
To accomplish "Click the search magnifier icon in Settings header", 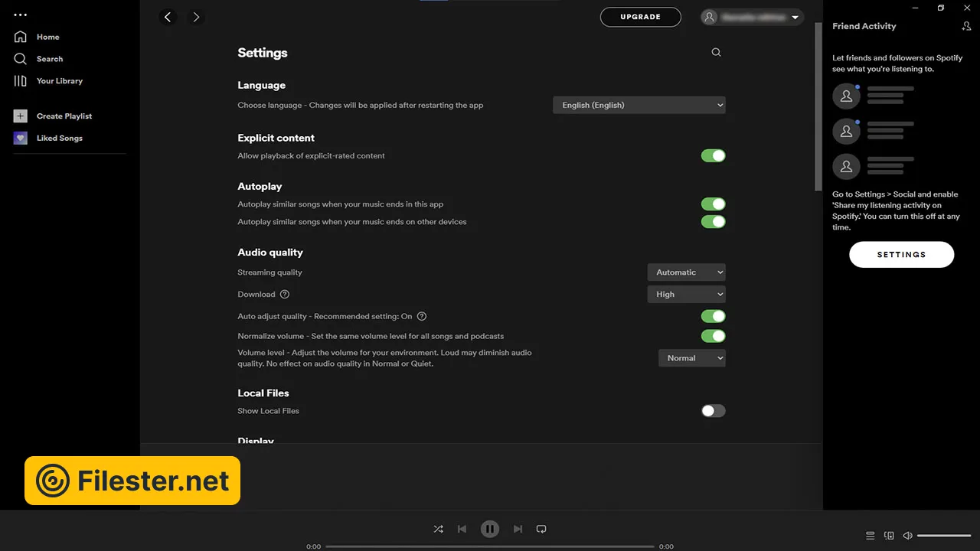I will [x=716, y=53].
